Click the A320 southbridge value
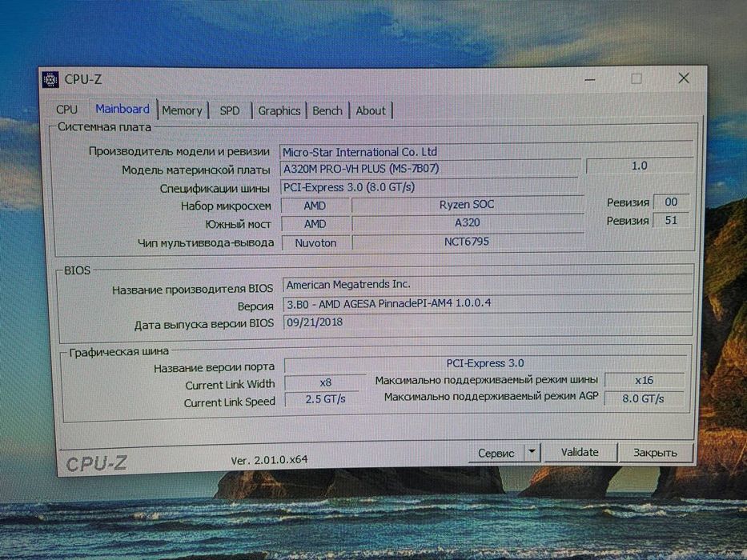 point(467,223)
